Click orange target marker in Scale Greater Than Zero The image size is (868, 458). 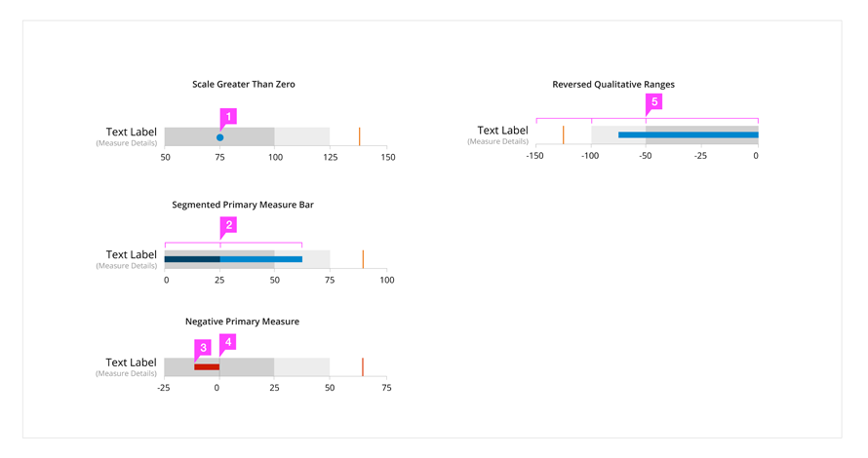click(359, 136)
